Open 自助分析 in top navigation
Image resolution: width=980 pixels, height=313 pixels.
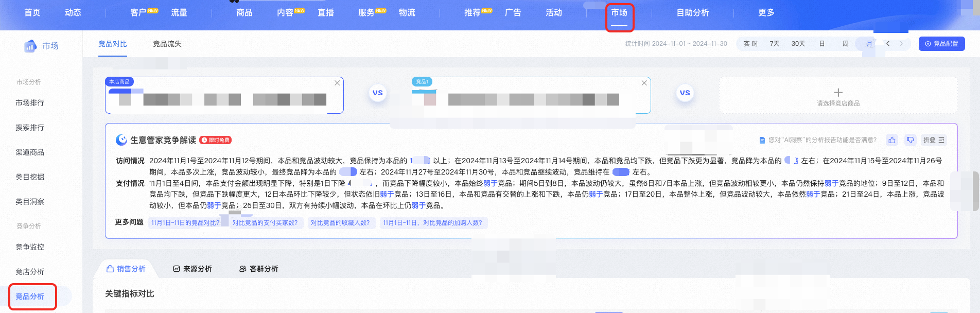[693, 12]
